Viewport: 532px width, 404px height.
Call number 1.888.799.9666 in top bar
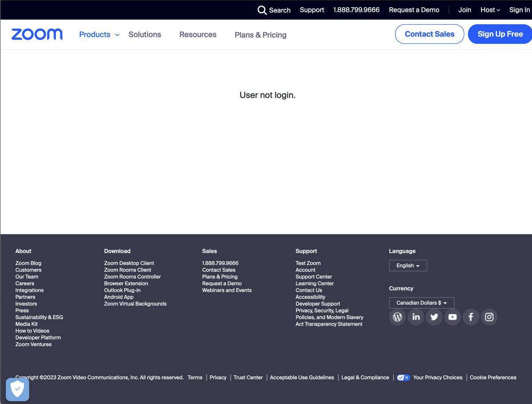pyautogui.click(x=356, y=10)
